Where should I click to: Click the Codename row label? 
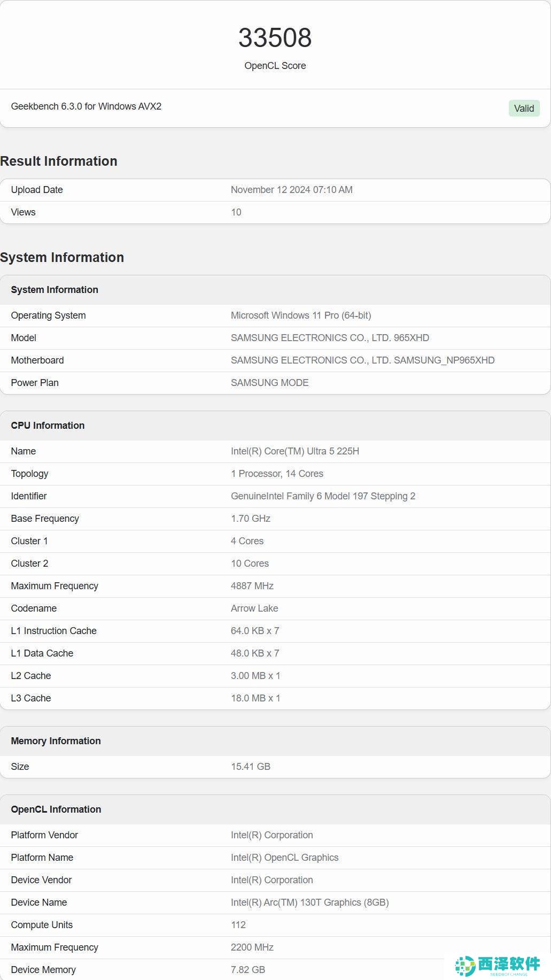click(34, 608)
